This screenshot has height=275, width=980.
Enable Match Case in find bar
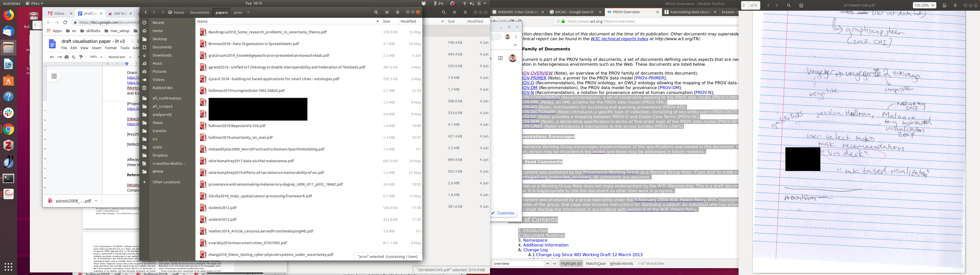click(x=595, y=264)
